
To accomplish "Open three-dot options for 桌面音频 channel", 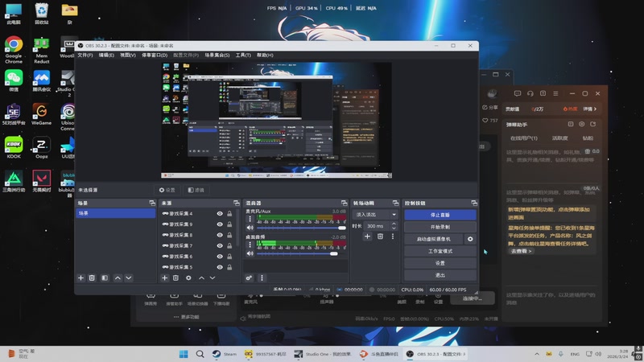I will tap(250, 245).
